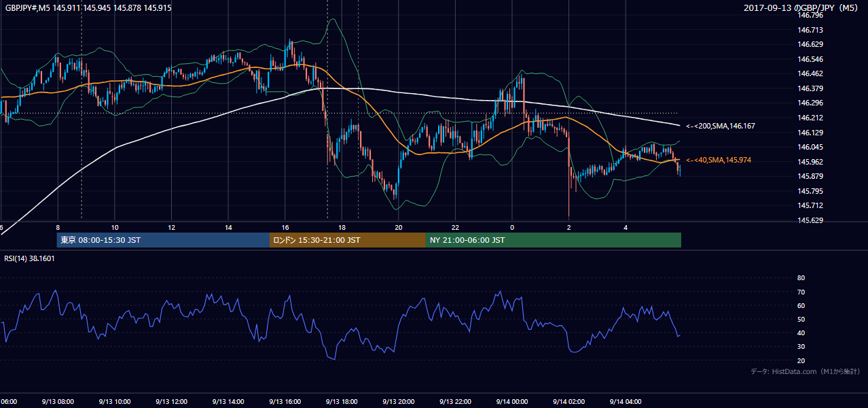
Task: Click the RSI 80 level label
Action: (x=801, y=278)
